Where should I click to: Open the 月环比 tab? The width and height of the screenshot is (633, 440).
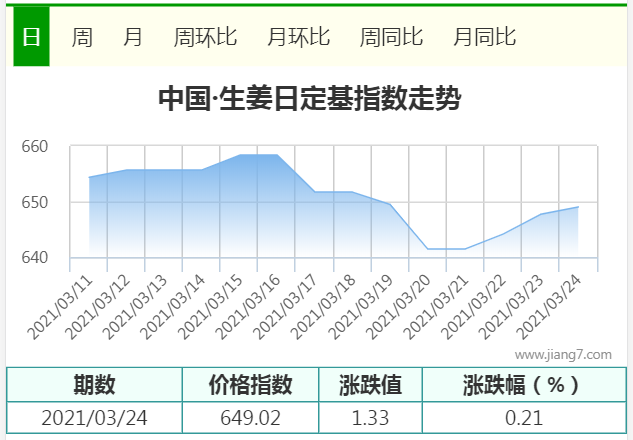299,37
